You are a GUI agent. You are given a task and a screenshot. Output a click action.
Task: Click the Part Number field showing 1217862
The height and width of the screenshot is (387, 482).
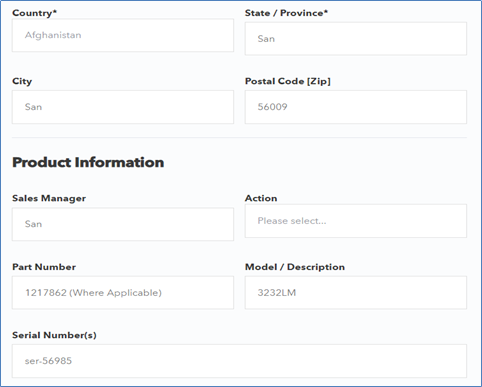pyautogui.click(x=123, y=292)
